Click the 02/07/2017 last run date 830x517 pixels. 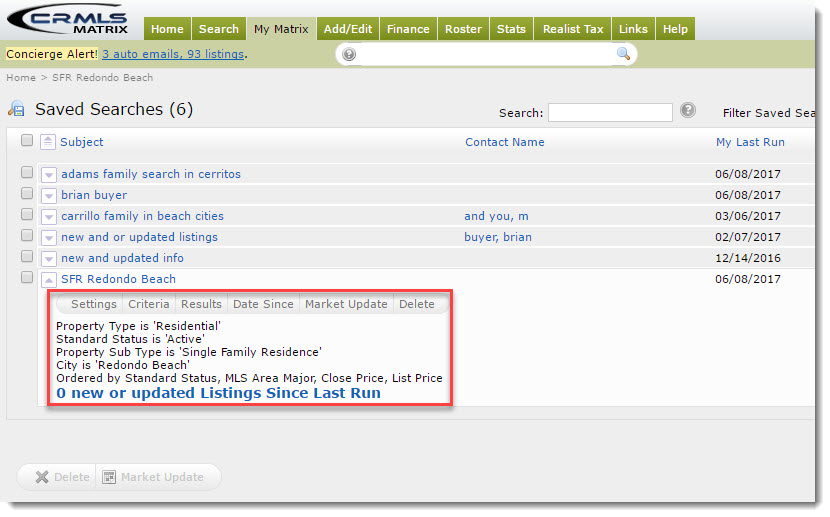click(747, 237)
